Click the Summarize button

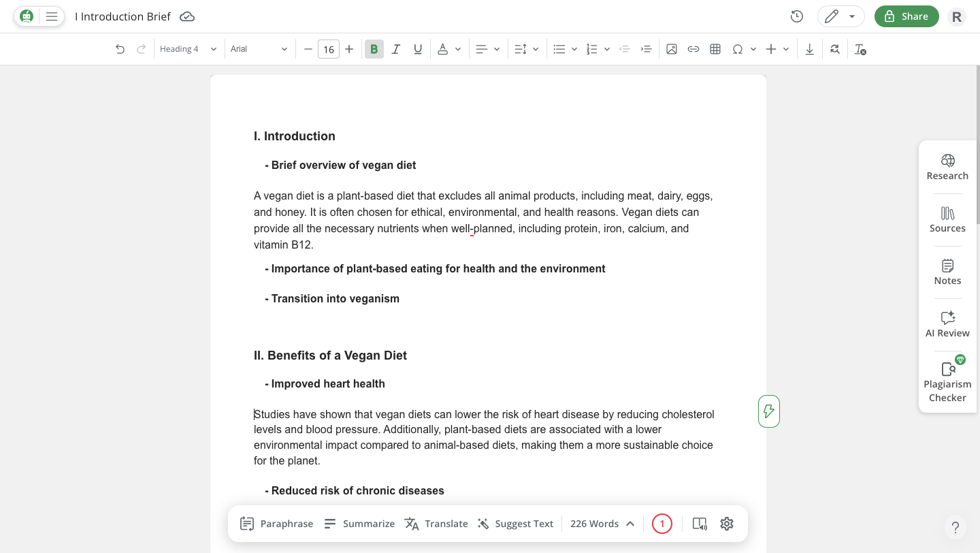[359, 524]
